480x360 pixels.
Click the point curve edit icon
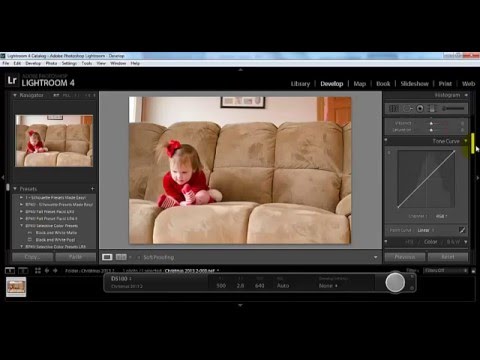[462, 230]
